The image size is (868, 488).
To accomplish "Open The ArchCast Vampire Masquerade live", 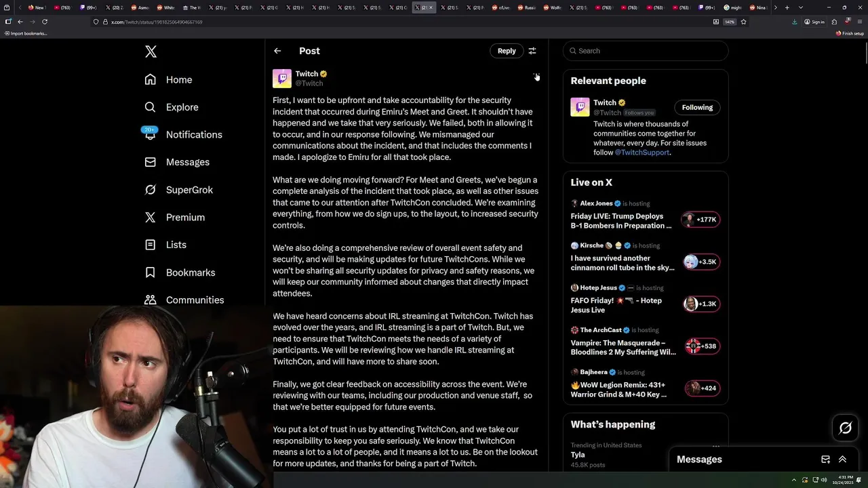I will (x=645, y=342).
